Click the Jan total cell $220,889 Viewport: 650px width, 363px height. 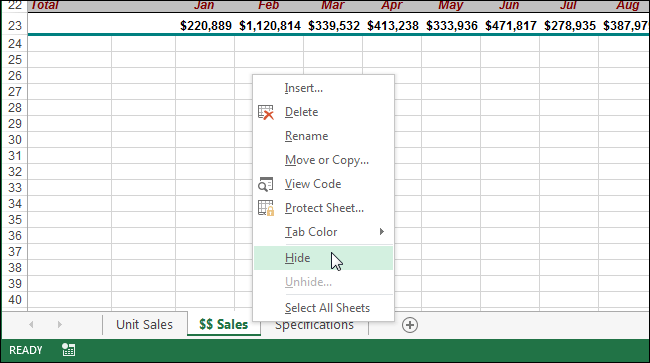(205, 26)
